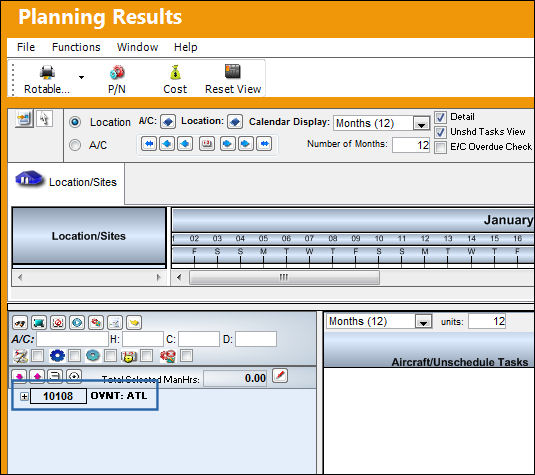
Task: Click the A/C filter input field
Action: coord(72,339)
